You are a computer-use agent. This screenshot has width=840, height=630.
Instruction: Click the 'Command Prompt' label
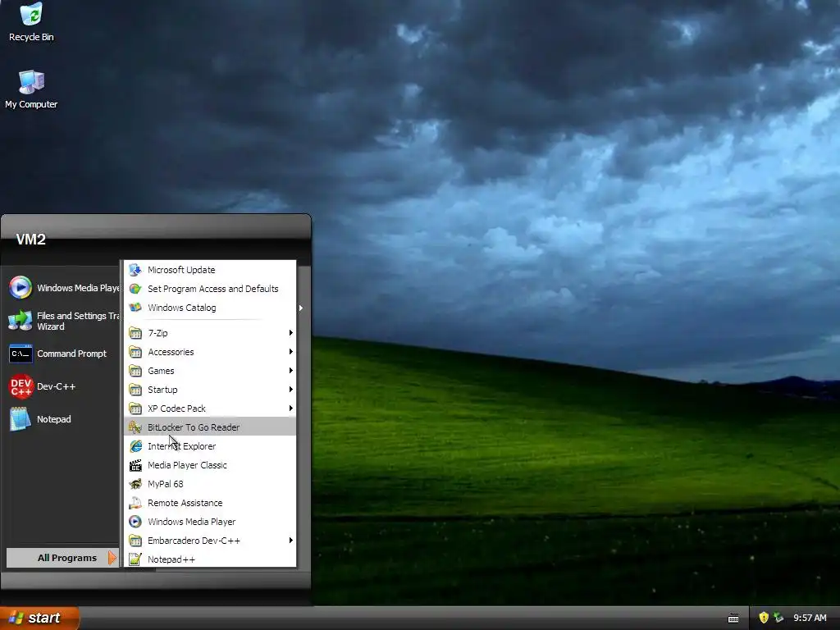pos(72,354)
